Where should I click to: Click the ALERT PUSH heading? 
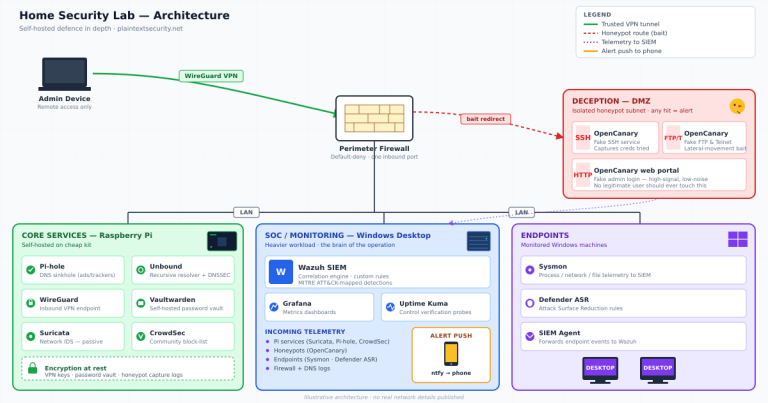coord(451,336)
